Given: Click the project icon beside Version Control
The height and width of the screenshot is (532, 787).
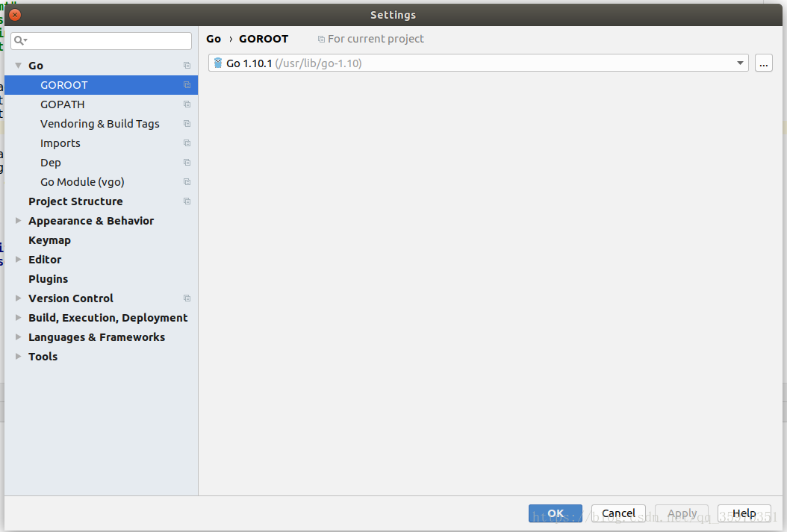Looking at the screenshot, I should (187, 298).
